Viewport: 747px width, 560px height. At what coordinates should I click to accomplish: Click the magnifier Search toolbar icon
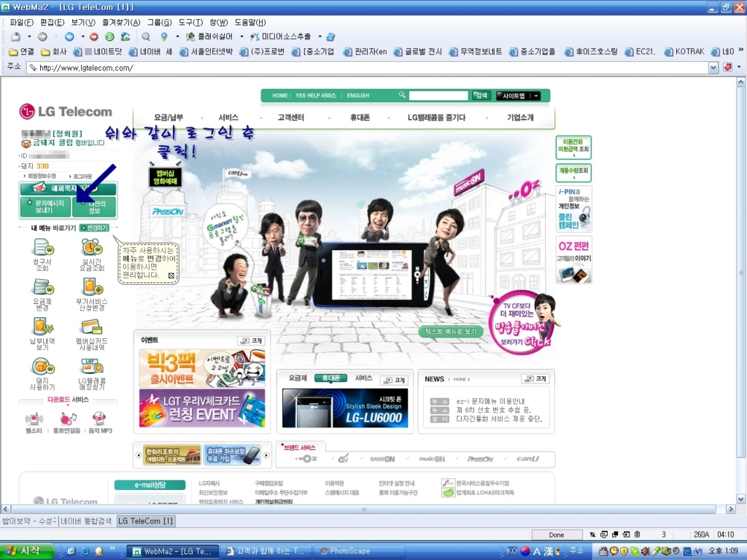tap(146, 36)
